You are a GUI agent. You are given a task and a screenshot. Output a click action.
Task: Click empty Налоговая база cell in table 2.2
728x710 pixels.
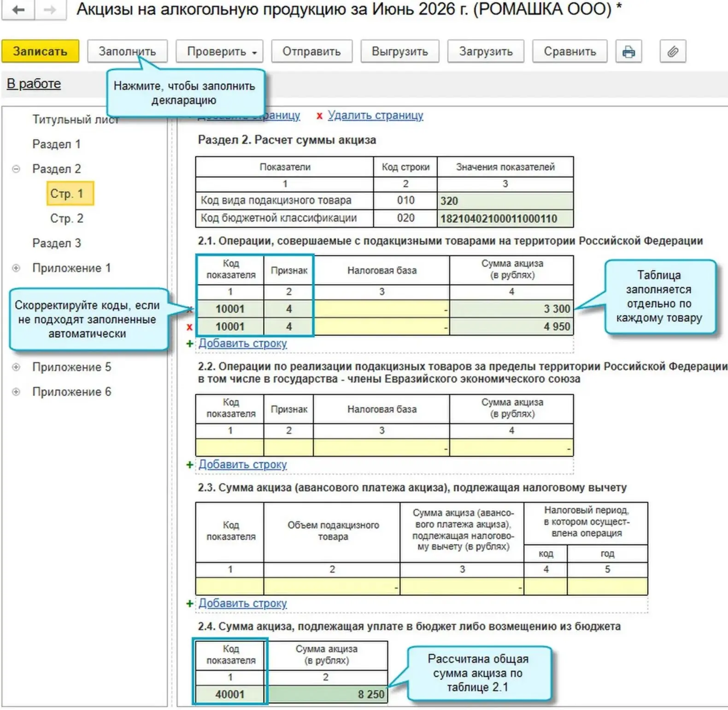point(381,448)
